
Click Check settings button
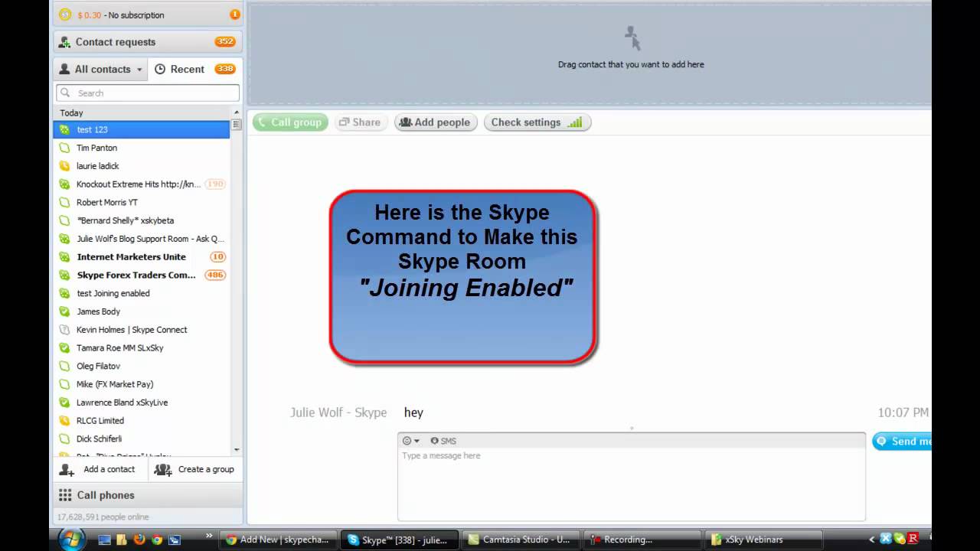(x=537, y=122)
